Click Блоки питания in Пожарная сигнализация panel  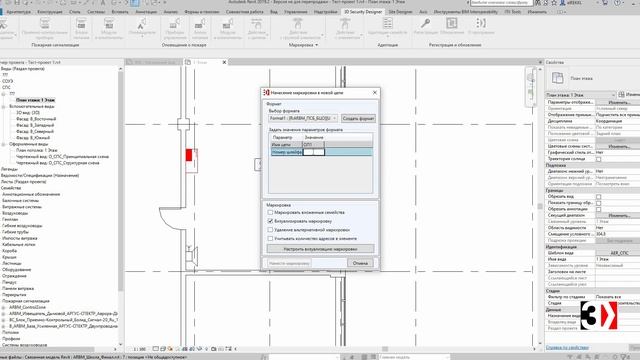tap(81, 29)
